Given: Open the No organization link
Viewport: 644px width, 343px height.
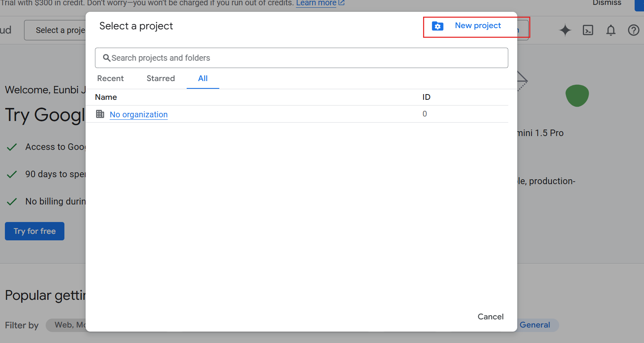Looking at the screenshot, I should 139,114.
